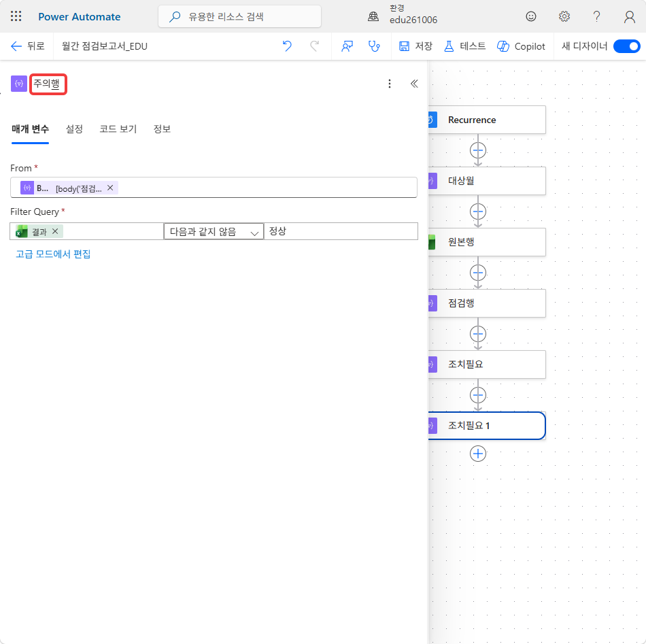Remove the 결과 token from filter
This screenshot has height=644, width=646.
(x=55, y=231)
